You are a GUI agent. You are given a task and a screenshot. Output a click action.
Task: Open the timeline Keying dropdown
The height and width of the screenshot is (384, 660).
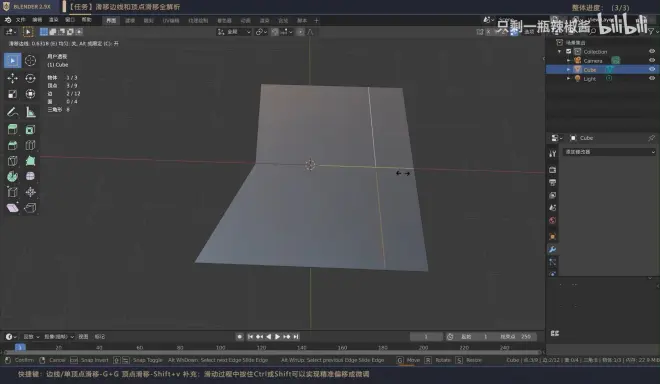59,336
